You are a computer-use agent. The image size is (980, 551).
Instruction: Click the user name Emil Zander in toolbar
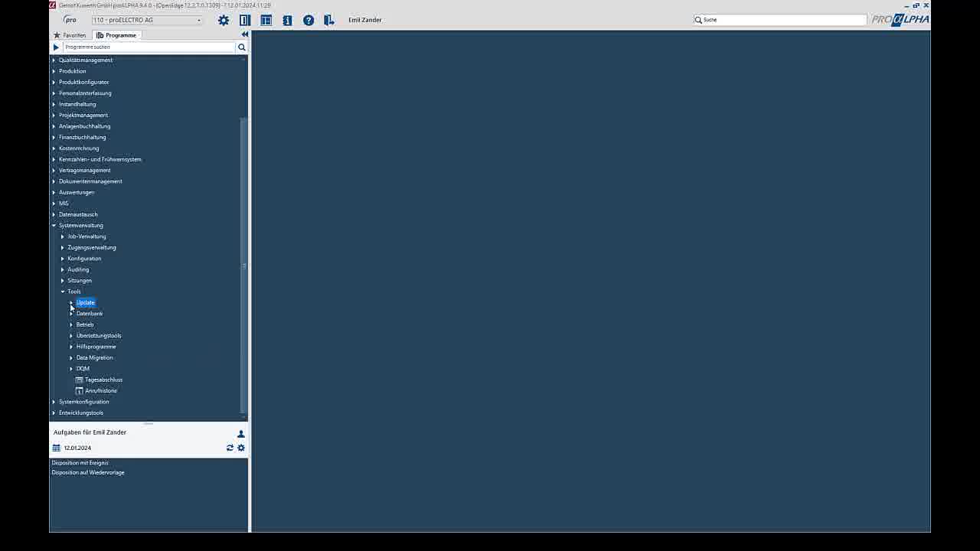pos(364,20)
